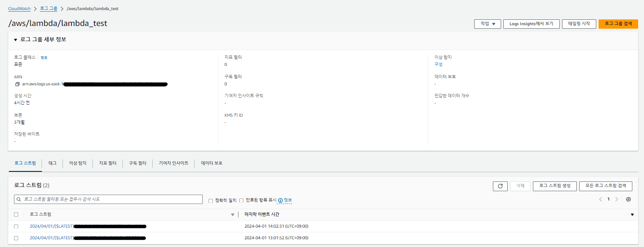644x247 pixels.
Task: Refresh the log streams list
Action: click(500, 186)
